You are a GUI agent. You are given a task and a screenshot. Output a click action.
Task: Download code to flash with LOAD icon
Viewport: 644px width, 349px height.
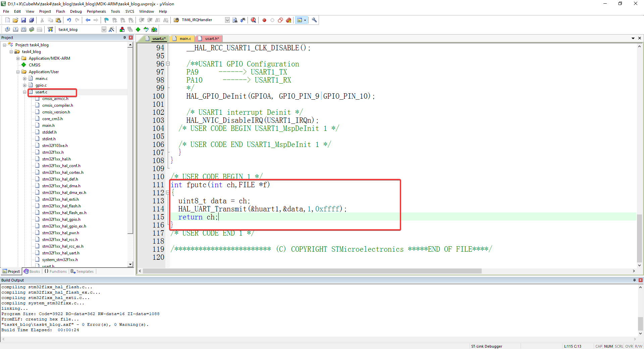[x=50, y=30]
